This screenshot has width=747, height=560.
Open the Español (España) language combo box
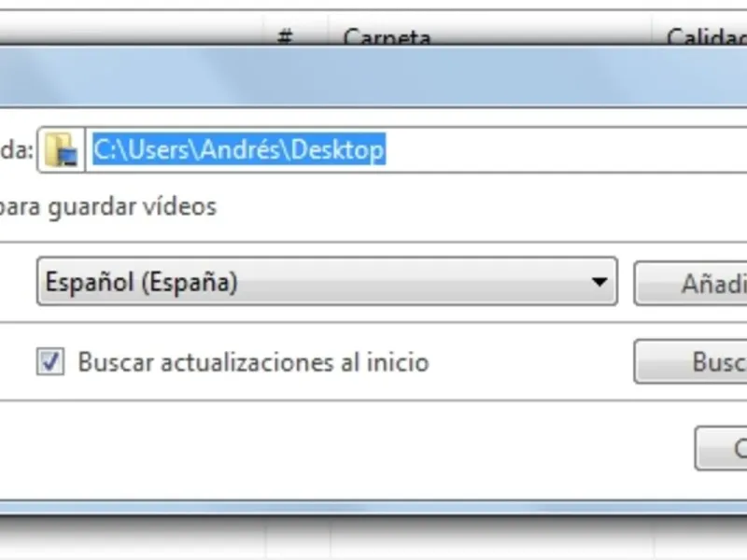[x=327, y=282]
